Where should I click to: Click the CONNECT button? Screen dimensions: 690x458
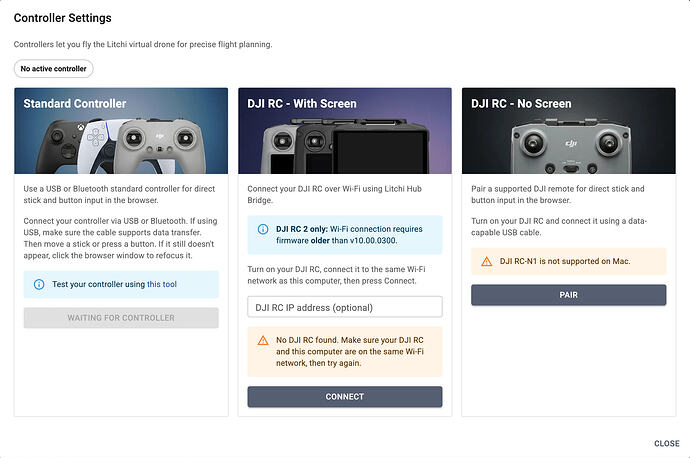[x=345, y=397]
